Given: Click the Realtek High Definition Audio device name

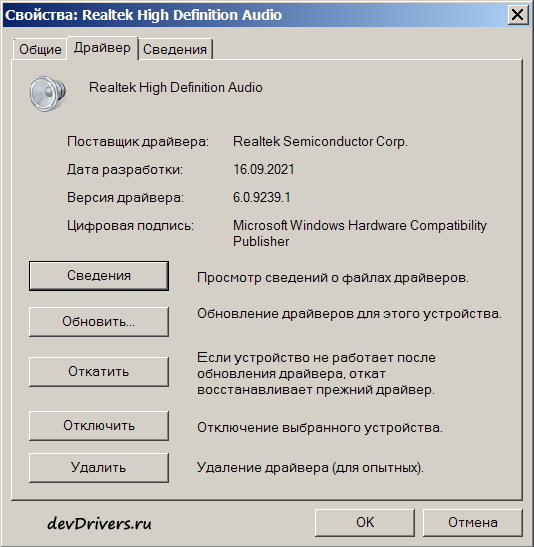Looking at the screenshot, I should (175, 88).
